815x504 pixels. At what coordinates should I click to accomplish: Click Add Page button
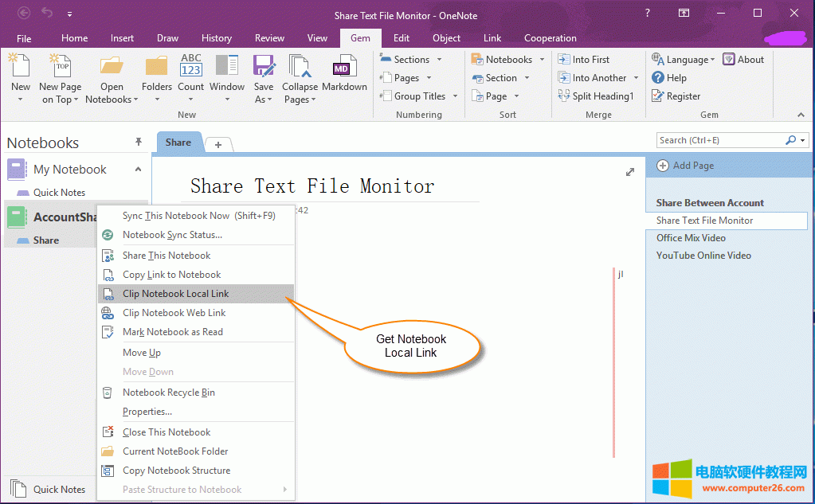[x=685, y=166]
